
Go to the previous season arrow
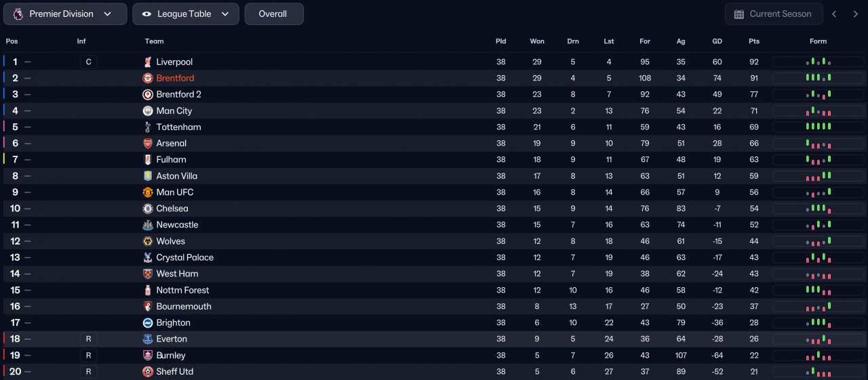point(835,14)
